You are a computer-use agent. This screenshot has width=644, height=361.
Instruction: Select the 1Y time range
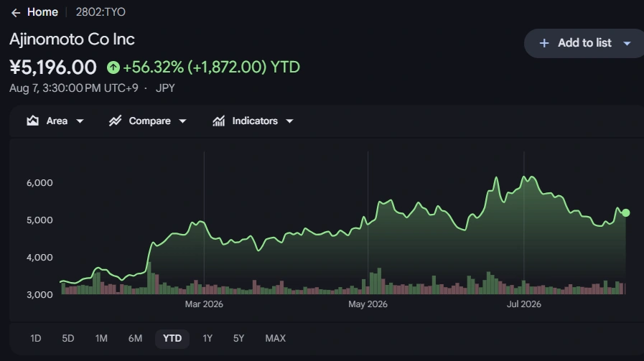coord(207,339)
